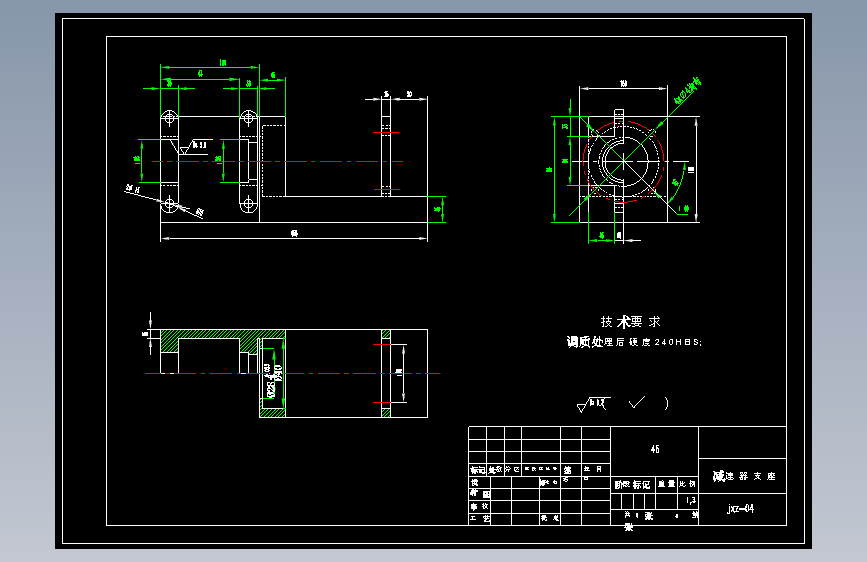Click the '重量' label cell in title block
The width and height of the screenshot is (867, 562).
pos(666,484)
